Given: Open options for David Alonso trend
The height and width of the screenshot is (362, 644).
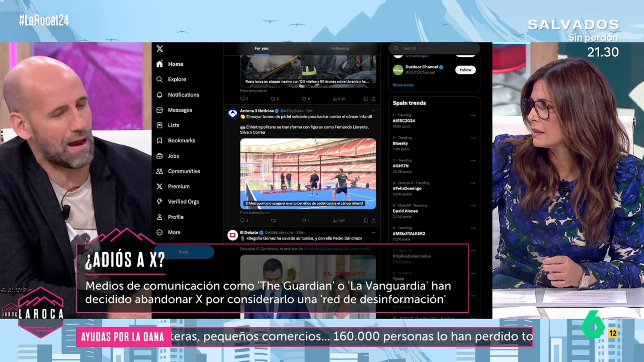Looking at the screenshot, I should (473, 206).
